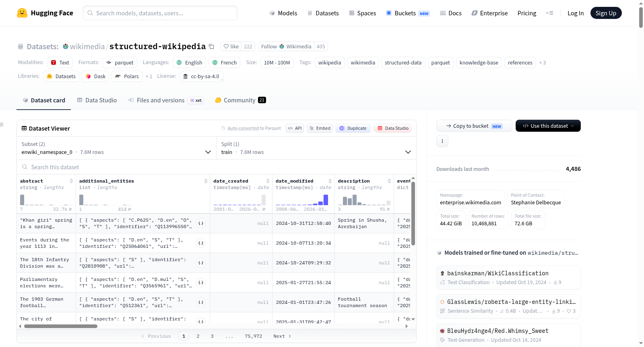Open the Split train dropdown
644x347 pixels.
tap(316, 148)
